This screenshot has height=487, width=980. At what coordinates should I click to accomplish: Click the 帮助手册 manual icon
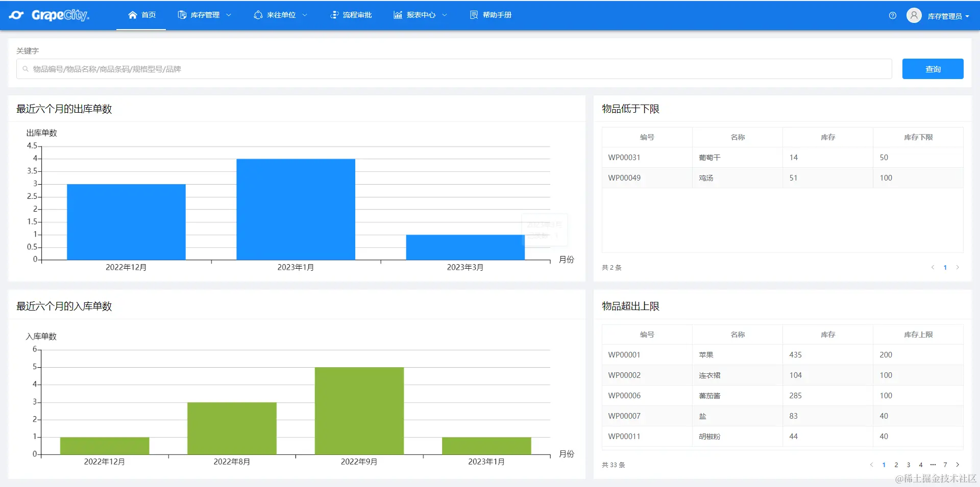[474, 15]
